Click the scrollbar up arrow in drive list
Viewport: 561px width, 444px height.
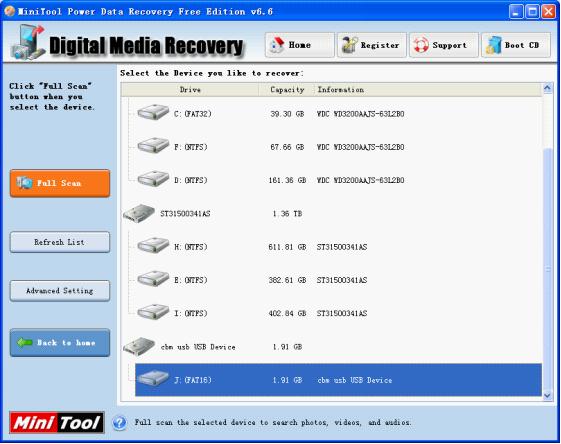tap(547, 88)
